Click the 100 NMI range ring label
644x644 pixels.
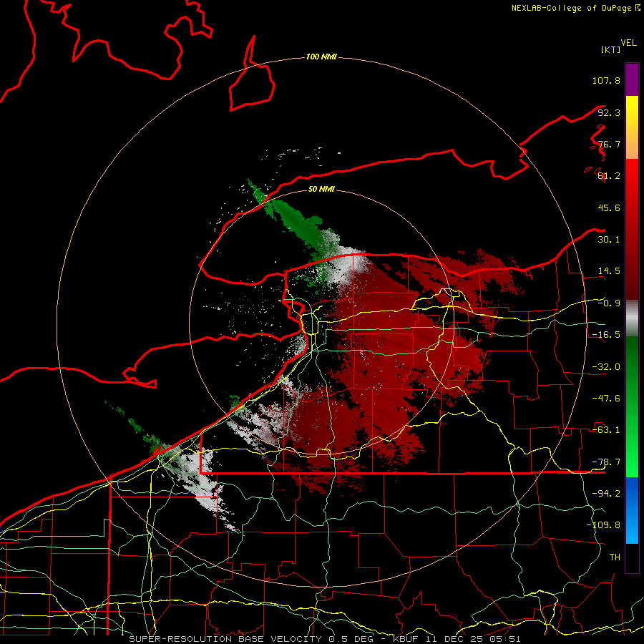click(x=321, y=57)
